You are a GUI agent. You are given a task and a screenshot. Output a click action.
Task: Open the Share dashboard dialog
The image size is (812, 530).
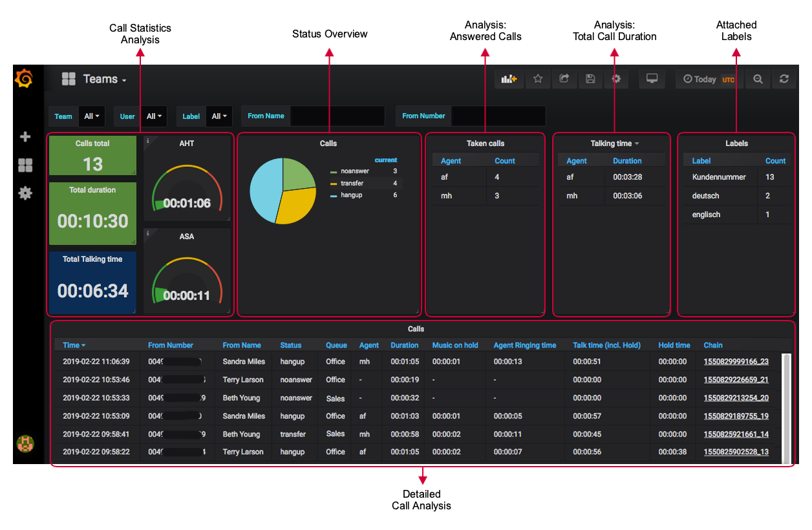coord(564,79)
